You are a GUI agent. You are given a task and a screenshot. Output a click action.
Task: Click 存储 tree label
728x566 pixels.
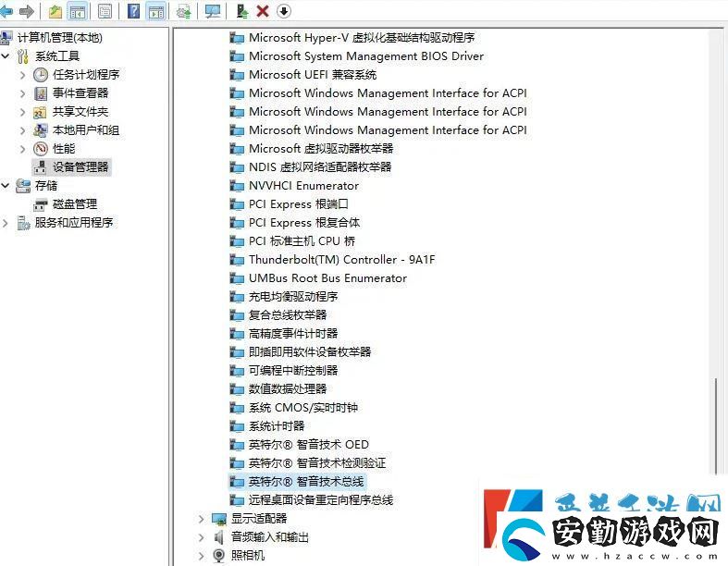[46, 186]
